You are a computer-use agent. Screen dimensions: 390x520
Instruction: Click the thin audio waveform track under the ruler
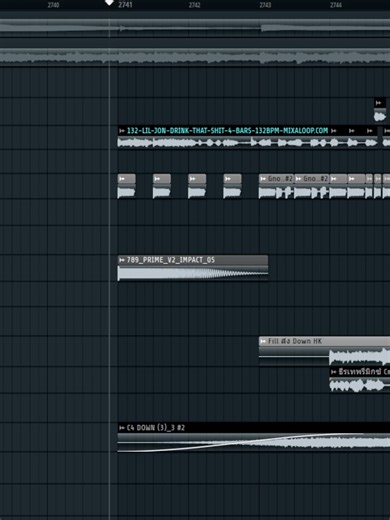click(195, 28)
